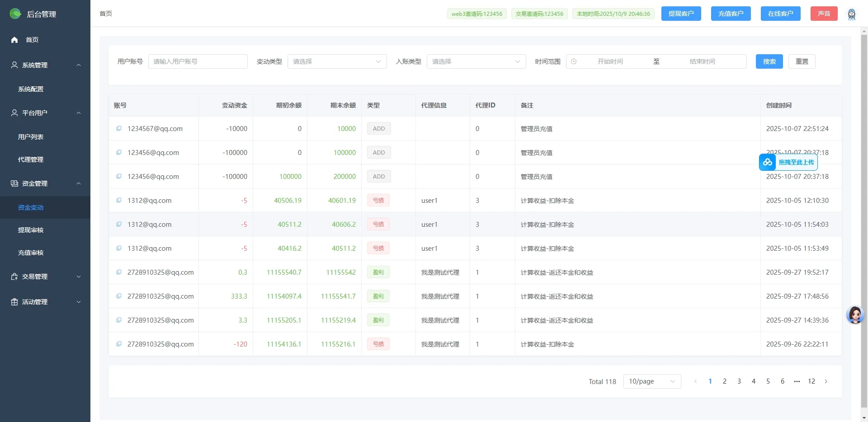
Task: Click the red 声音 button at top right
Action: (x=824, y=14)
